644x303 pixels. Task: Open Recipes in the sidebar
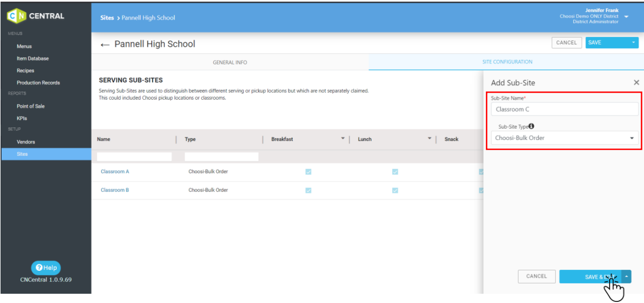pos(26,71)
